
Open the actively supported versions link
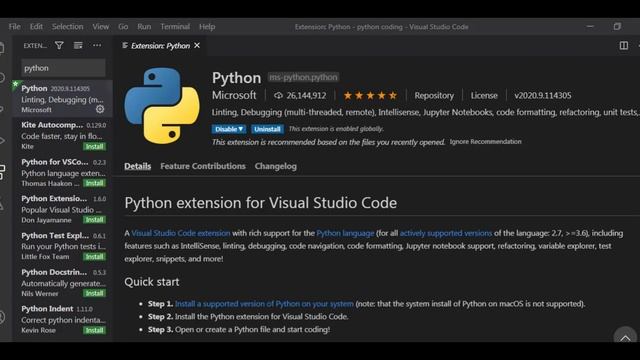click(x=446, y=233)
